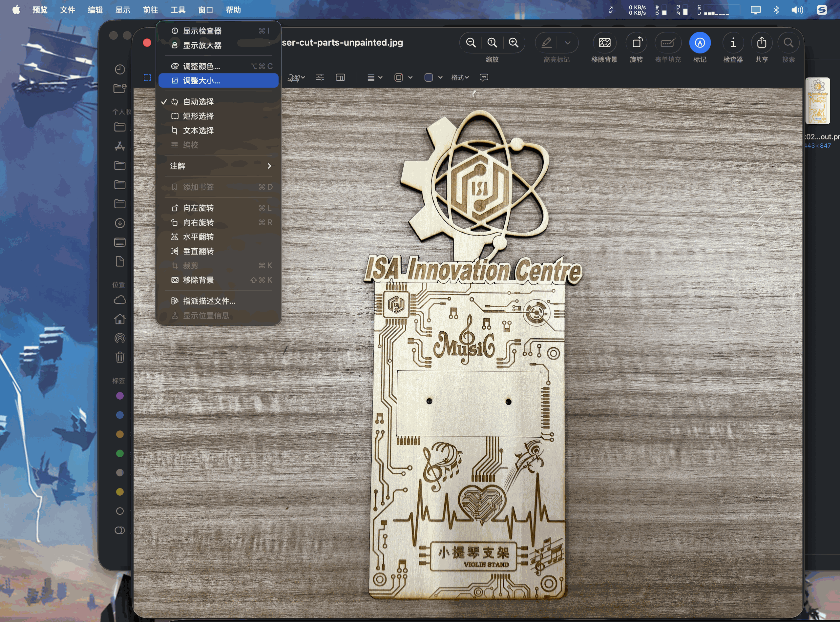
Task: Click the adjust size layout icon
Action: [x=340, y=77]
